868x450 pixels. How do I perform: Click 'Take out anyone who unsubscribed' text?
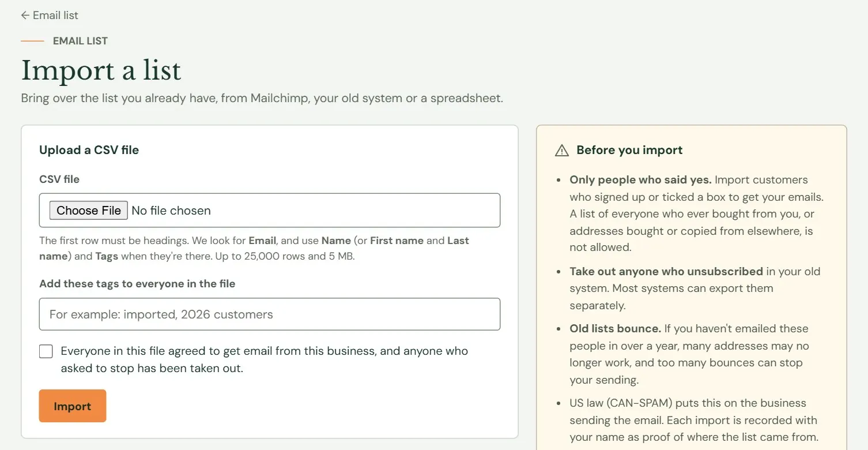pos(666,271)
